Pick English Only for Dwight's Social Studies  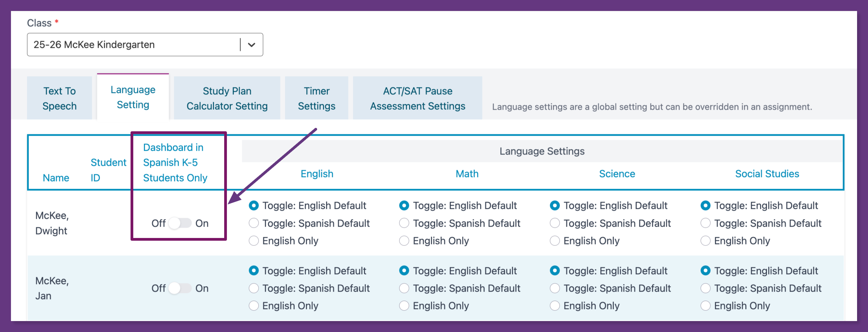705,241
